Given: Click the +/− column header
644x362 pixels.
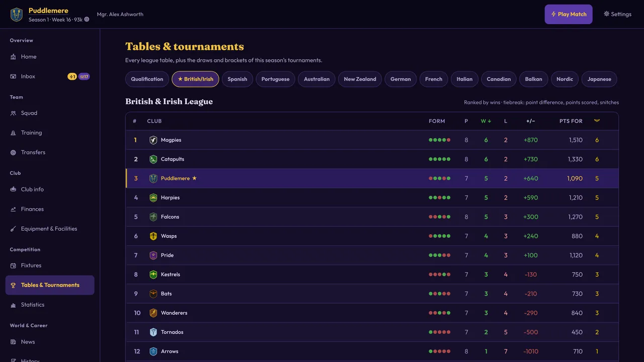Looking at the screenshot, I should [531, 121].
